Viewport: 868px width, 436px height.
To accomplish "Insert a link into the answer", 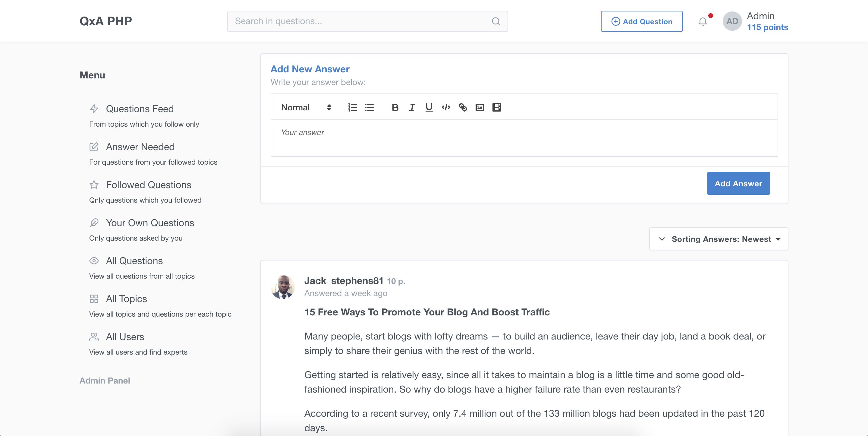I will click(463, 108).
